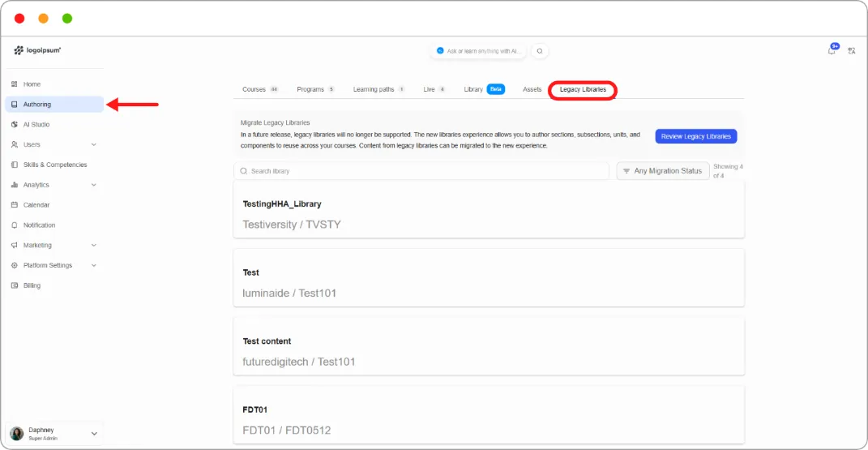Open Home from the sidebar
This screenshot has width=868, height=450.
click(54, 84)
